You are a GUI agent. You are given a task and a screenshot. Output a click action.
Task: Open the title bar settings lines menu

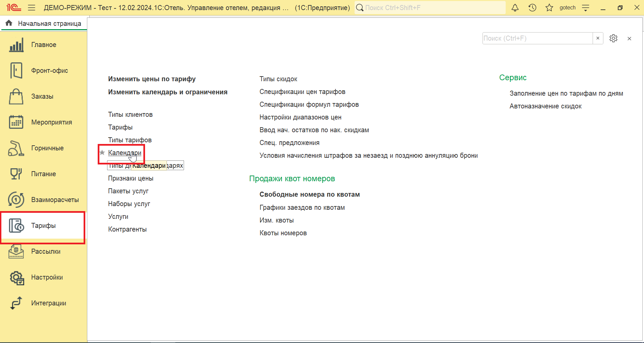(x=586, y=7)
